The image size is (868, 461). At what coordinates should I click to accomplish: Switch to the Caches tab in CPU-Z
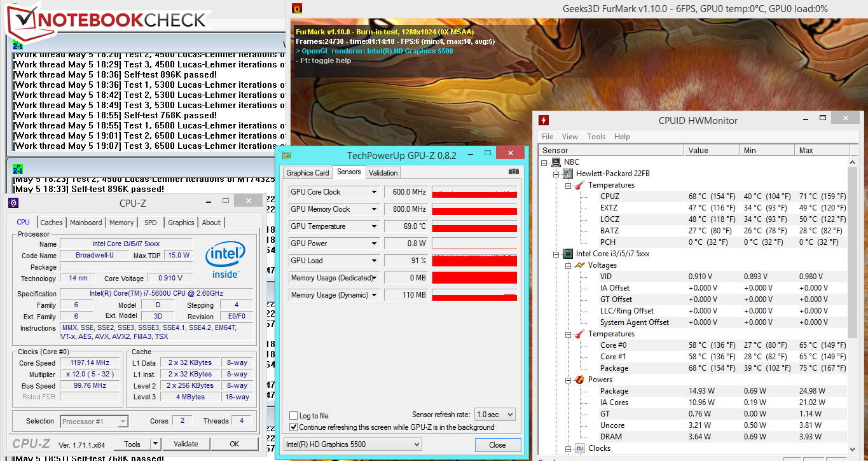click(x=52, y=223)
